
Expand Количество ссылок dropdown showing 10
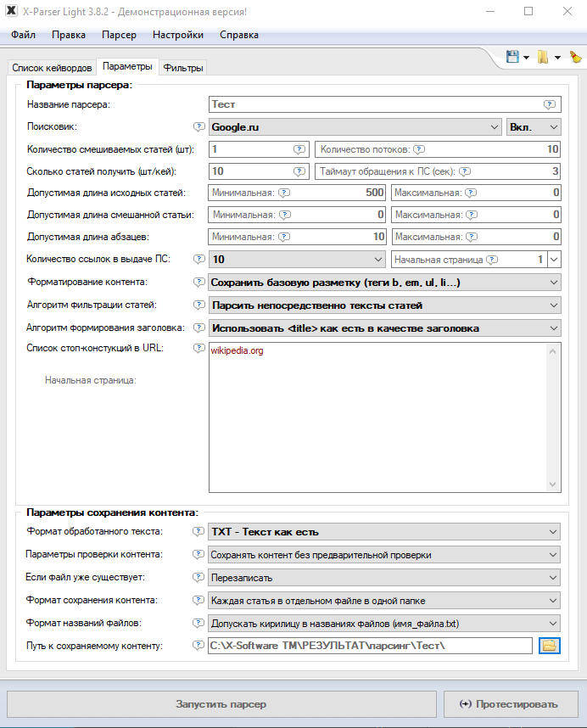point(297,259)
